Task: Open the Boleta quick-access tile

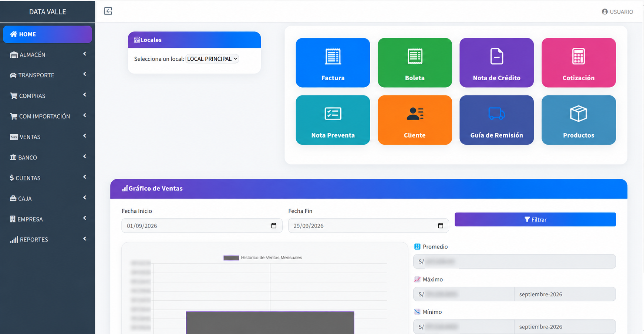Action: tap(415, 63)
